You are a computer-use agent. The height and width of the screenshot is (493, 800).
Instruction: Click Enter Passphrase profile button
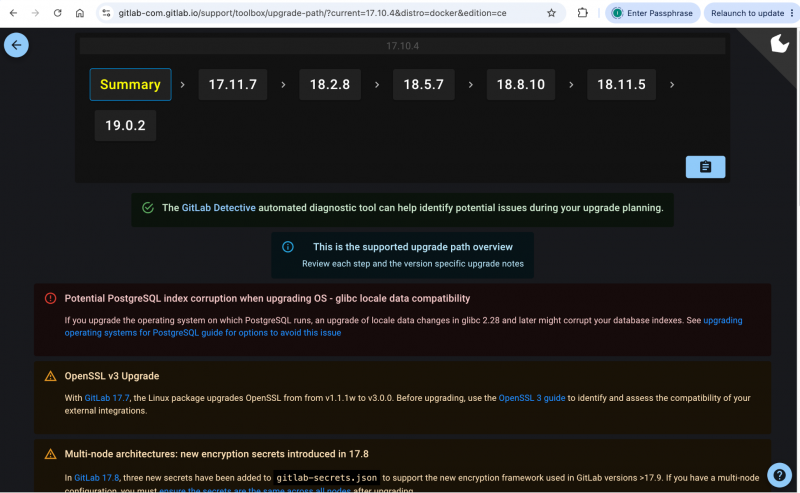pyautogui.click(x=652, y=13)
